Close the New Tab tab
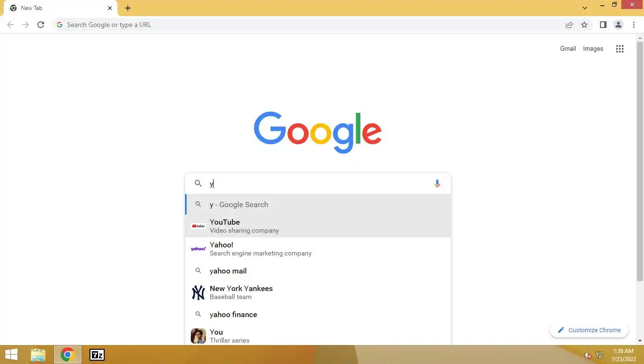 (x=110, y=8)
